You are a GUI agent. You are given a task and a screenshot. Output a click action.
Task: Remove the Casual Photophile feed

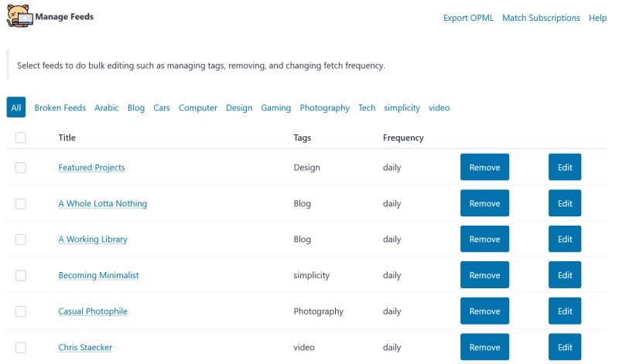point(484,311)
